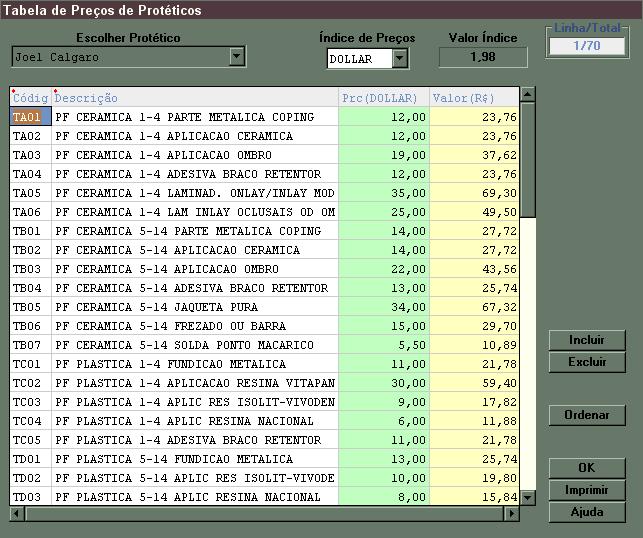Select the TA04 code cell
643x538 pixels.
[31, 174]
